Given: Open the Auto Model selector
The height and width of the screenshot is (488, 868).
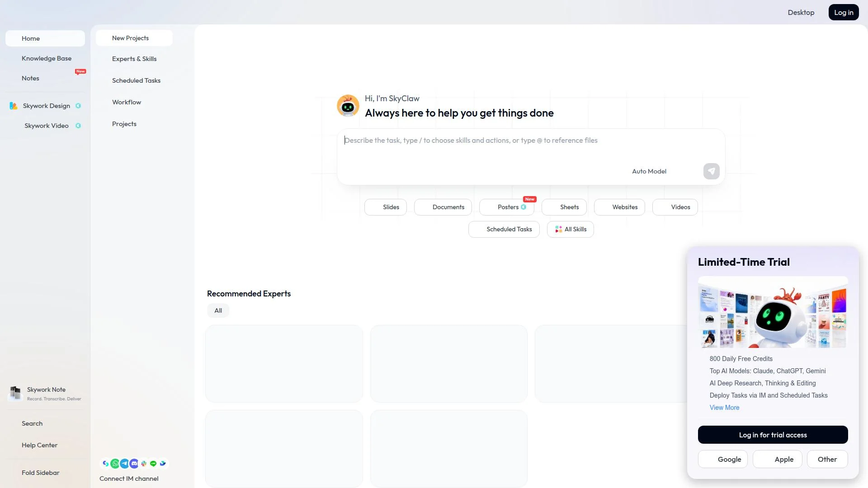Looking at the screenshot, I should coord(649,171).
